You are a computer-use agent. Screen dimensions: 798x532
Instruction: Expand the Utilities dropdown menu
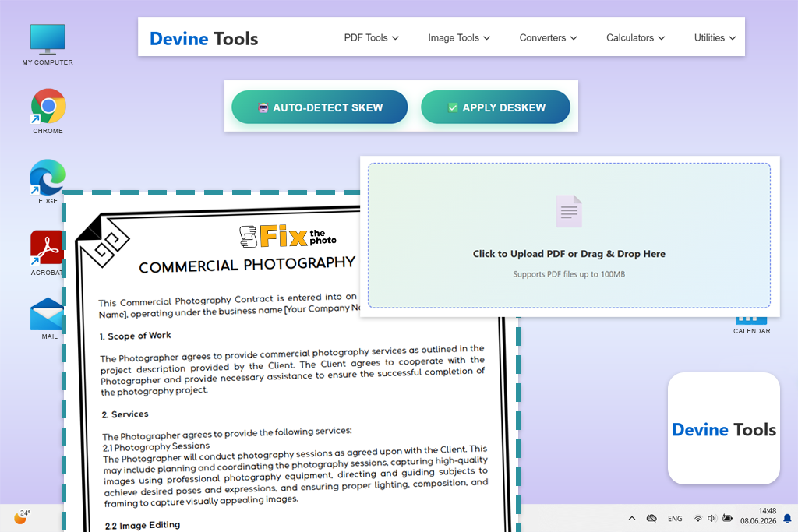[x=715, y=37]
